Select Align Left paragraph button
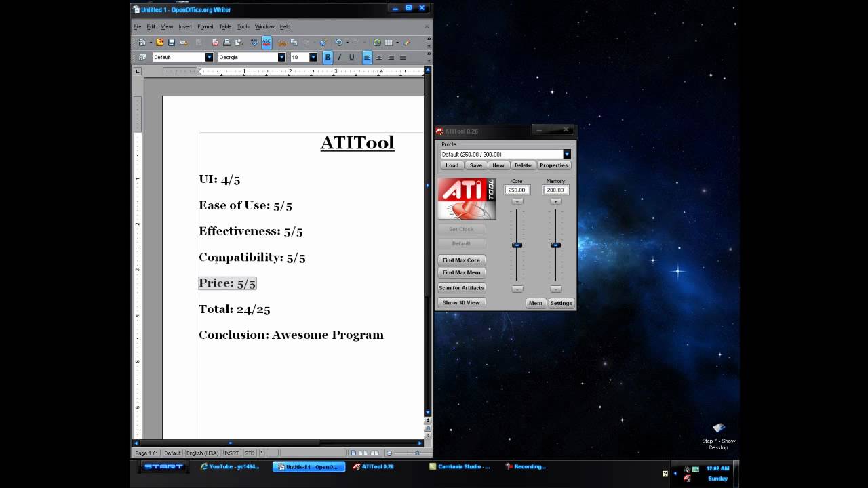Viewport: 868px width, 488px height. coord(367,57)
